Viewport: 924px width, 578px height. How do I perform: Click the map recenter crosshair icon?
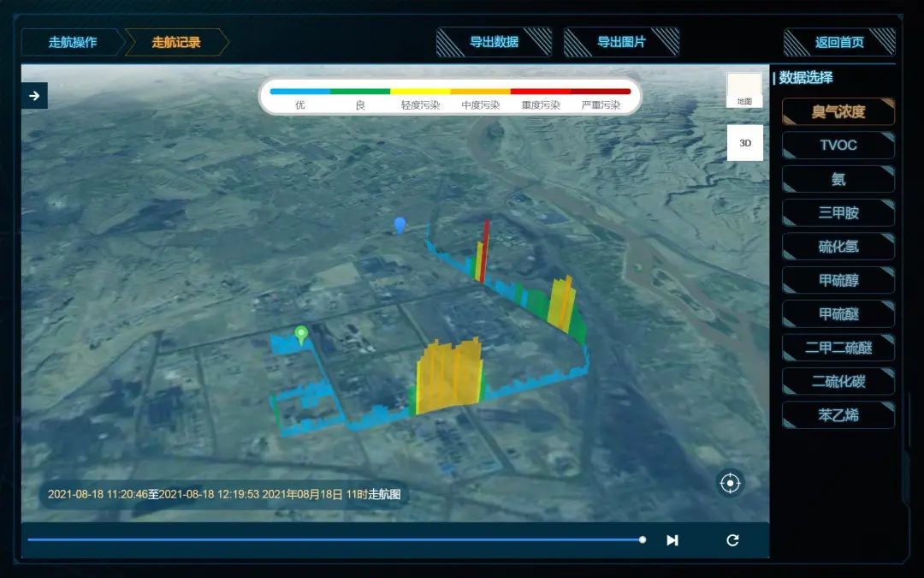730,484
